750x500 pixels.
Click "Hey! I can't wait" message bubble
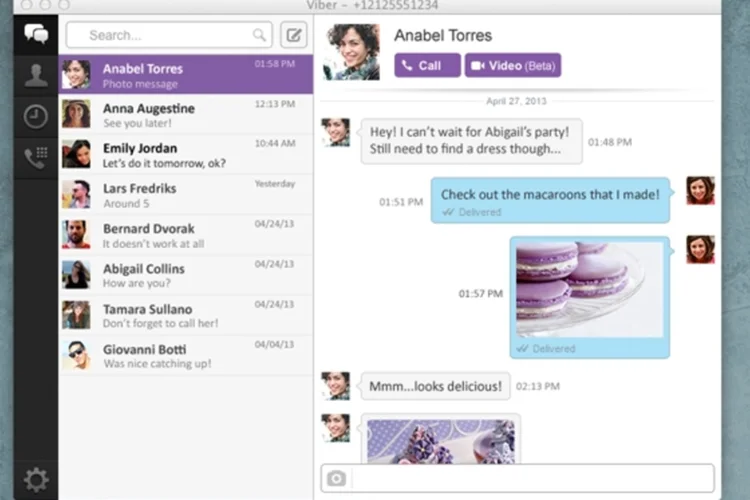pyautogui.click(x=472, y=141)
